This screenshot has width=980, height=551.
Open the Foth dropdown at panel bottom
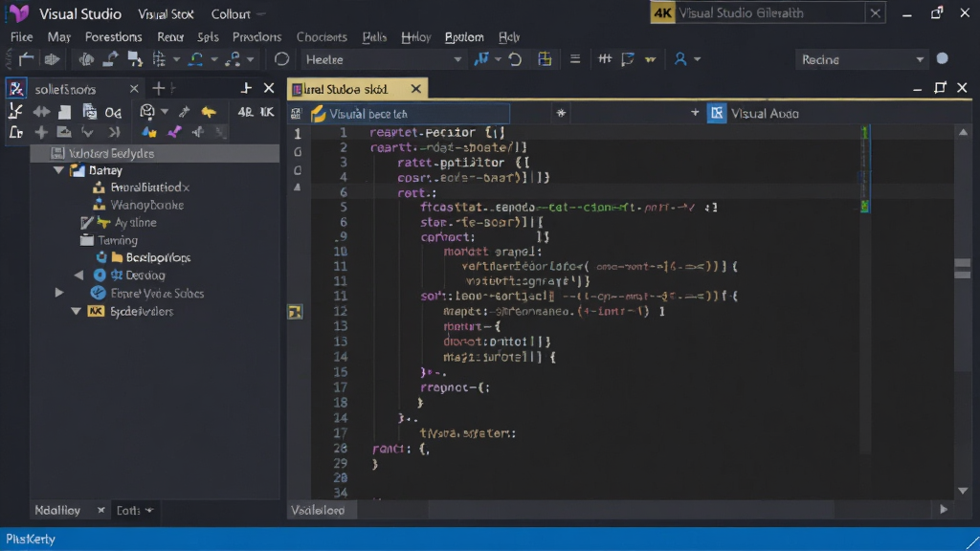(134, 511)
